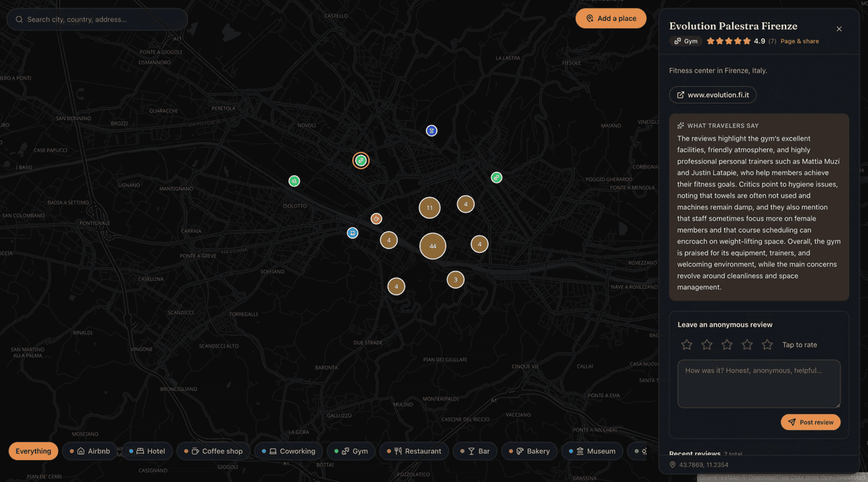Rate four stars in the anonymous review
The height and width of the screenshot is (482, 868).
click(x=747, y=344)
